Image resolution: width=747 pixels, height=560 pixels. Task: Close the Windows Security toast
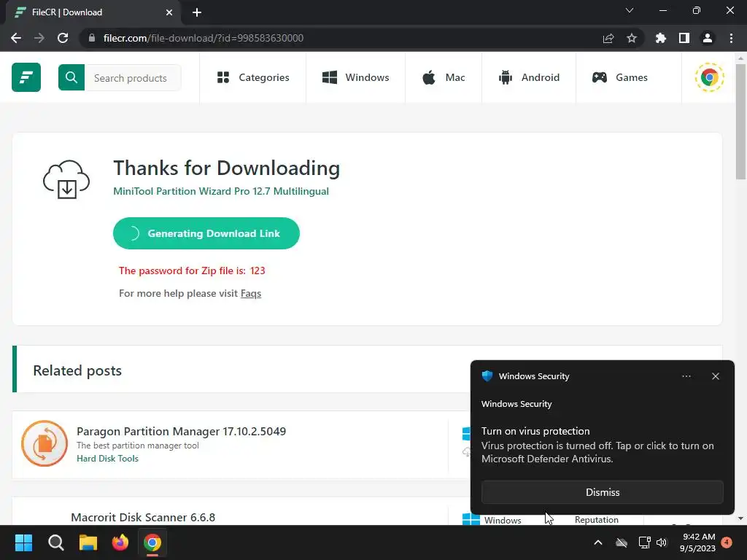[x=715, y=376]
